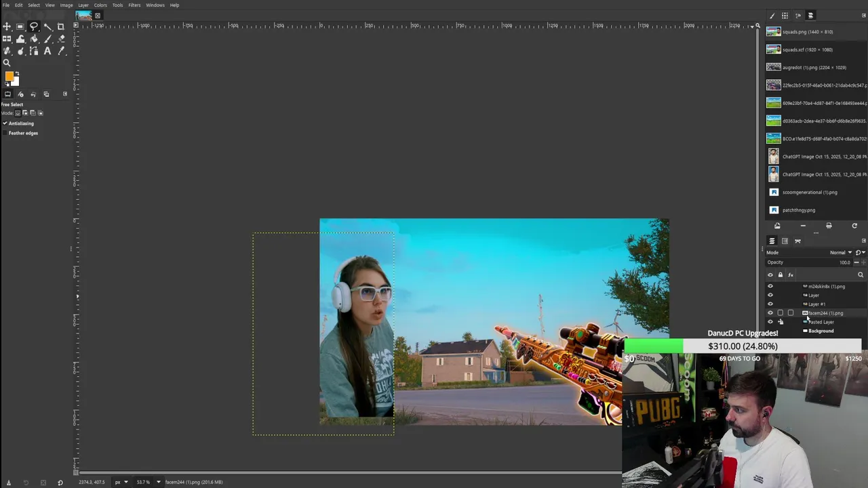This screenshot has width=868, height=488.
Task: Open the Colors menu
Action: [100, 5]
